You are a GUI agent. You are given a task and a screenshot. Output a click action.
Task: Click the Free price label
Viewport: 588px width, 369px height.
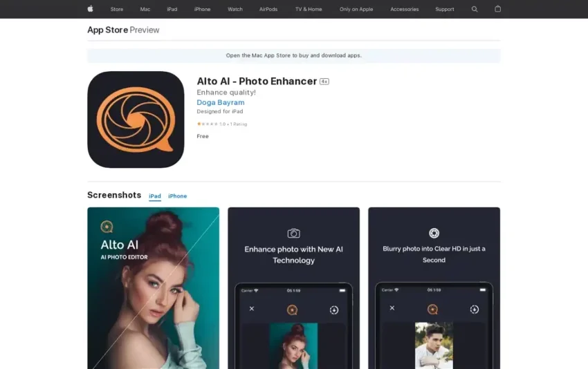[x=203, y=136]
